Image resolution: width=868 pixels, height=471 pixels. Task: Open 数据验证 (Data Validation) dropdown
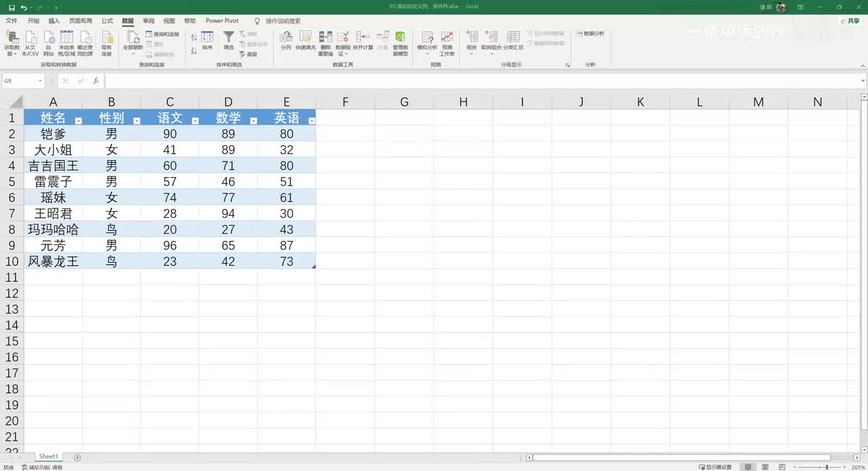click(x=344, y=43)
